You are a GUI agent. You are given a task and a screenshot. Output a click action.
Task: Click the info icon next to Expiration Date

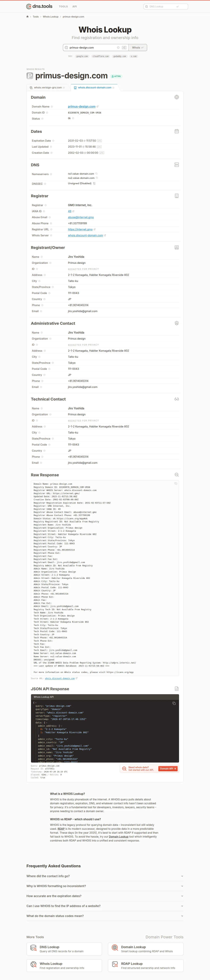[53, 141]
